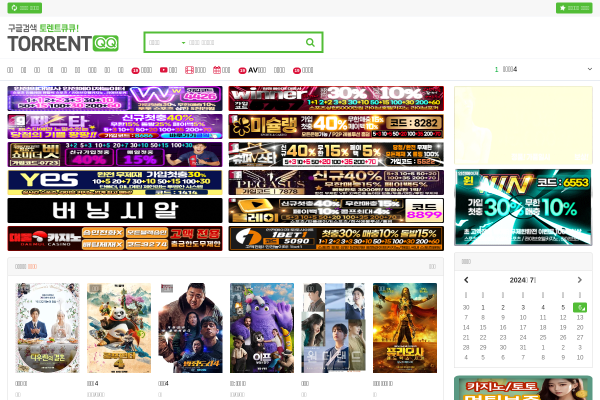This screenshot has width=600, height=400.
Task: Open the search category dropdown in the search bar
Action: tap(167, 42)
